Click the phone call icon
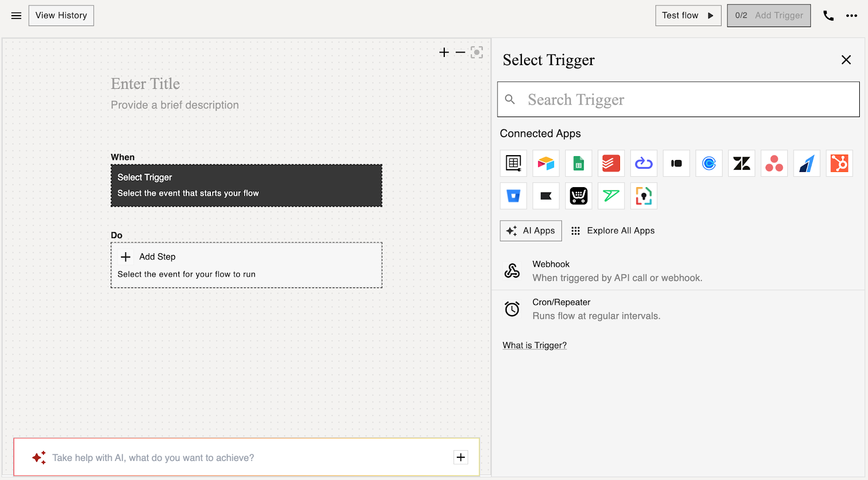 (828, 16)
